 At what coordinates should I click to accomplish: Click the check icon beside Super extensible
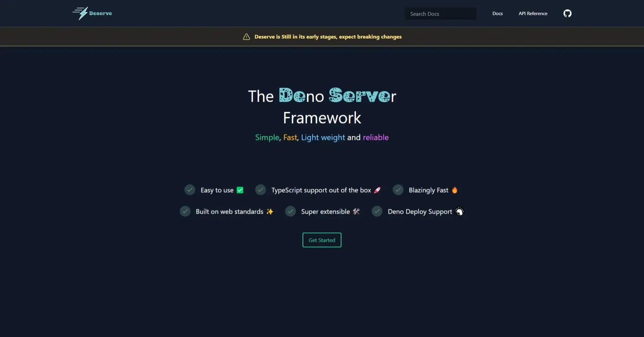pyautogui.click(x=290, y=211)
